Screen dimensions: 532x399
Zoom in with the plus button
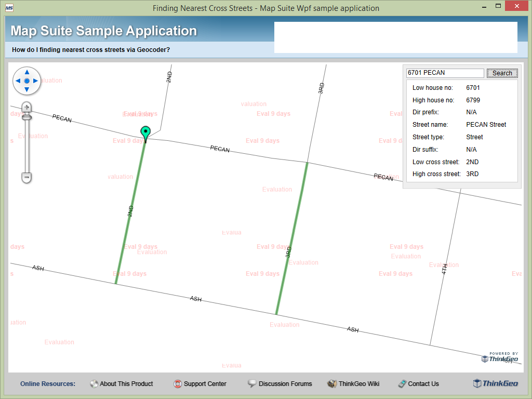tap(26, 108)
